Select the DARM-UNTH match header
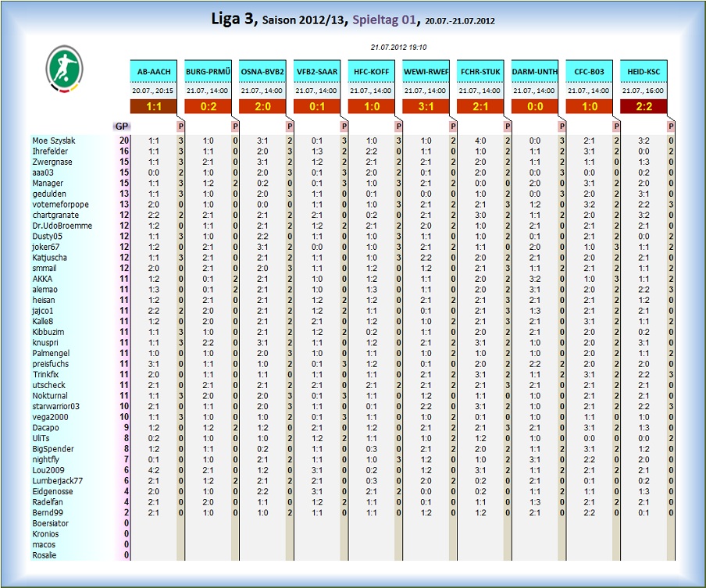 pos(535,72)
